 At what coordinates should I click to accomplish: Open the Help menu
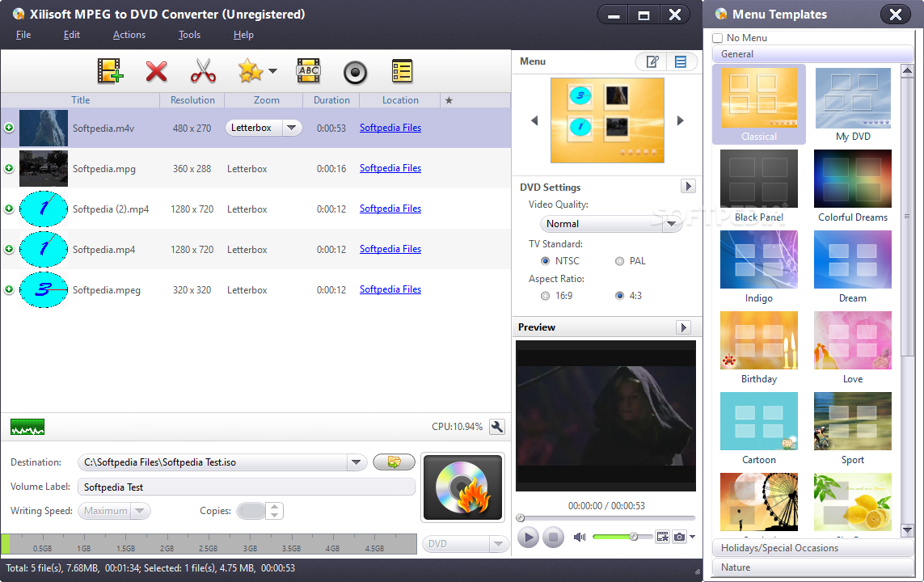click(243, 35)
